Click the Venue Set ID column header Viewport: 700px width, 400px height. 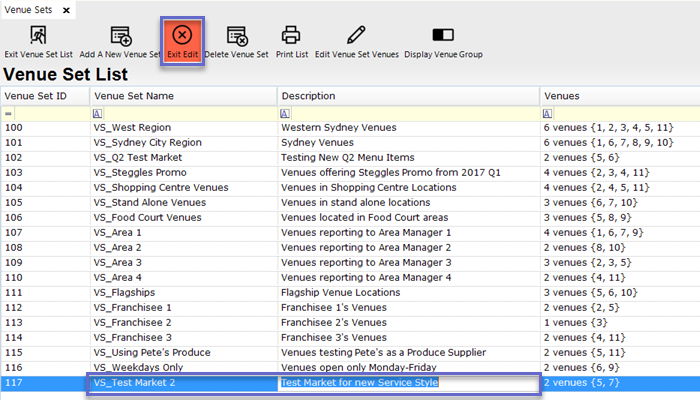coord(45,96)
